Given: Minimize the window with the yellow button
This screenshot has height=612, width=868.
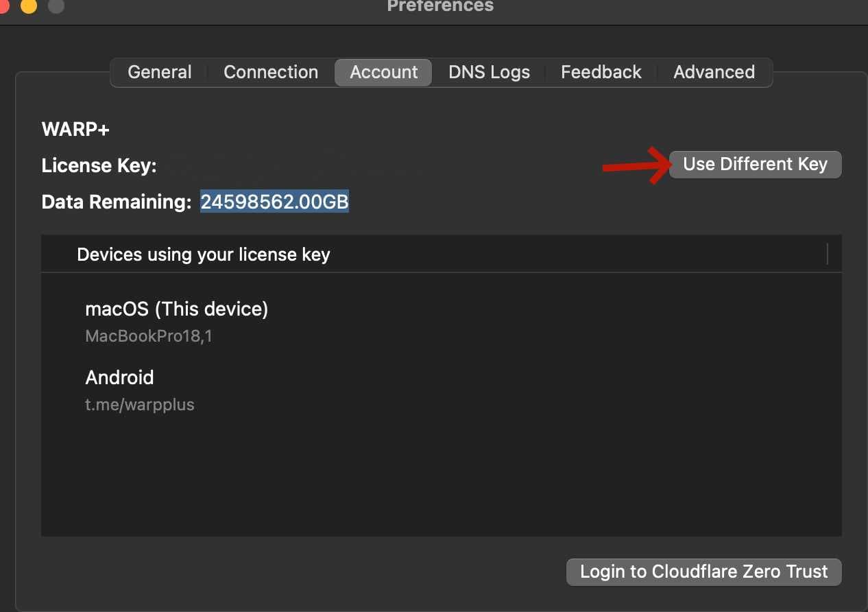Looking at the screenshot, I should point(28,5).
